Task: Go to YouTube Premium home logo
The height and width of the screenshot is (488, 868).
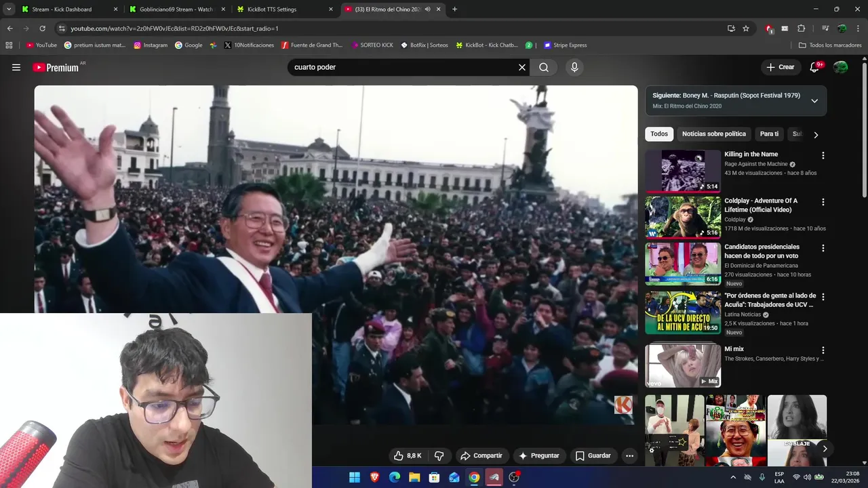Action: pos(56,67)
